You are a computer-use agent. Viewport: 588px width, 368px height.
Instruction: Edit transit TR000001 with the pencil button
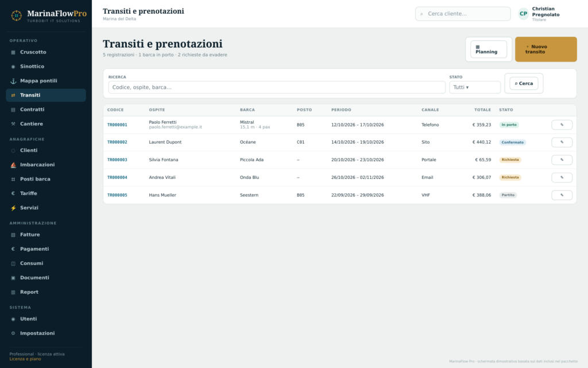tap(562, 125)
